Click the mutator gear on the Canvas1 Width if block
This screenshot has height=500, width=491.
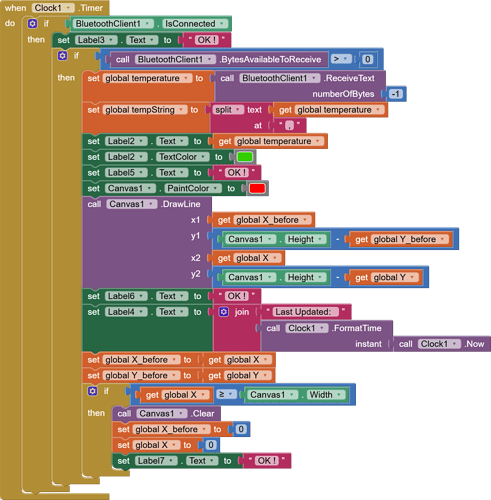(x=92, y=391)
